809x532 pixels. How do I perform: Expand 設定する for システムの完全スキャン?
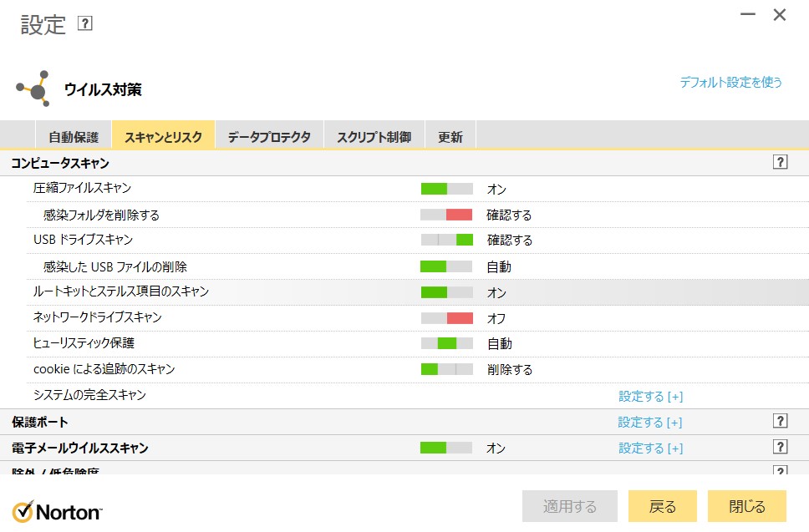[x=650, y=395]
